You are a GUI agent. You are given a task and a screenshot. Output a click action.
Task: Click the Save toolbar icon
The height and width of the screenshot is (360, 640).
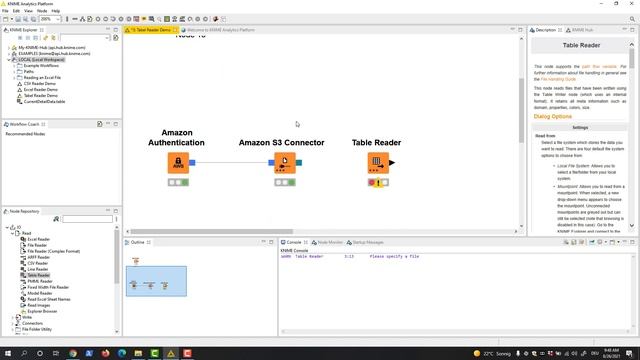pyautogui.click(x=18, y=19)
